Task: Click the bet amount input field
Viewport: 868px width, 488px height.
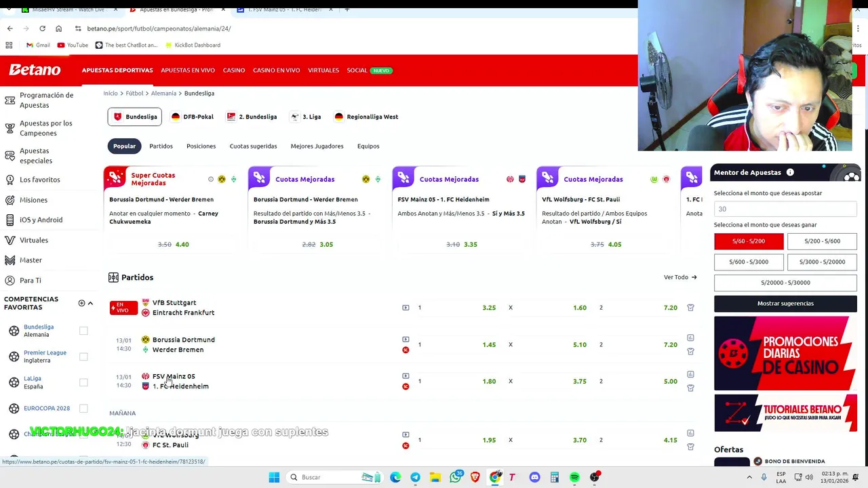Action: [x=785, y=209]
